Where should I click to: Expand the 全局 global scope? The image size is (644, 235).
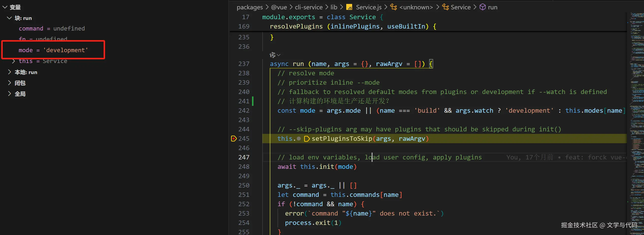10,94
